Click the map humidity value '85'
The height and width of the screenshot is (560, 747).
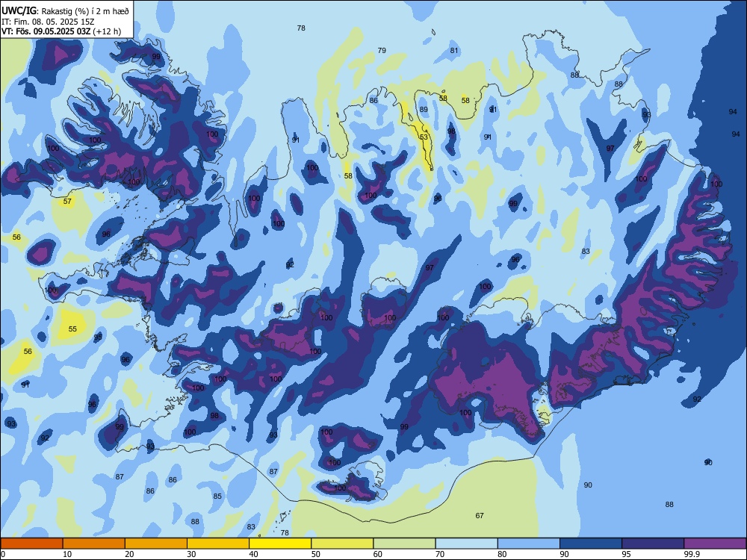click(217, 497)
